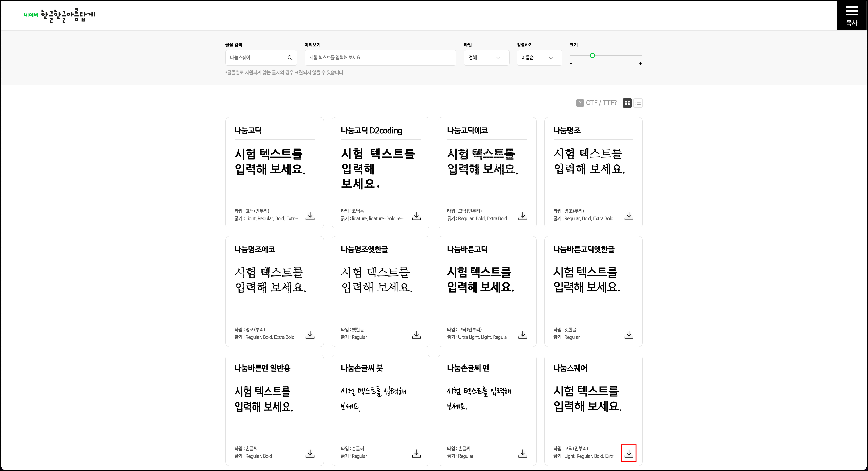Open the 나눔손글씨 펜 card title

click(468, 368)
